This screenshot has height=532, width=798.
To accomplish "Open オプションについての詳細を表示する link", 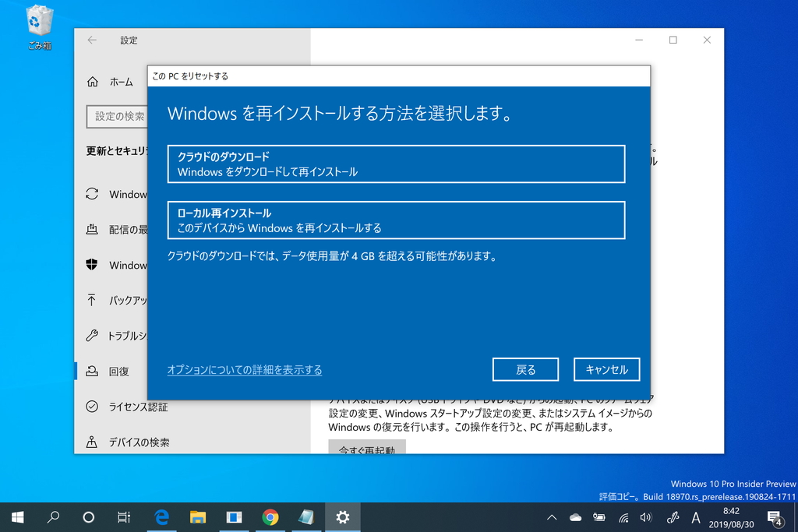I will click(x=245, y=370).
